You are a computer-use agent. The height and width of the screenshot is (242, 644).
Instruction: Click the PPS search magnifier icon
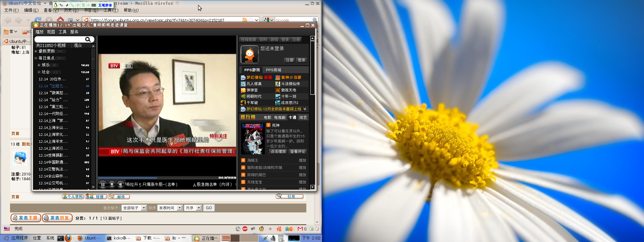(x=88, y=39)
